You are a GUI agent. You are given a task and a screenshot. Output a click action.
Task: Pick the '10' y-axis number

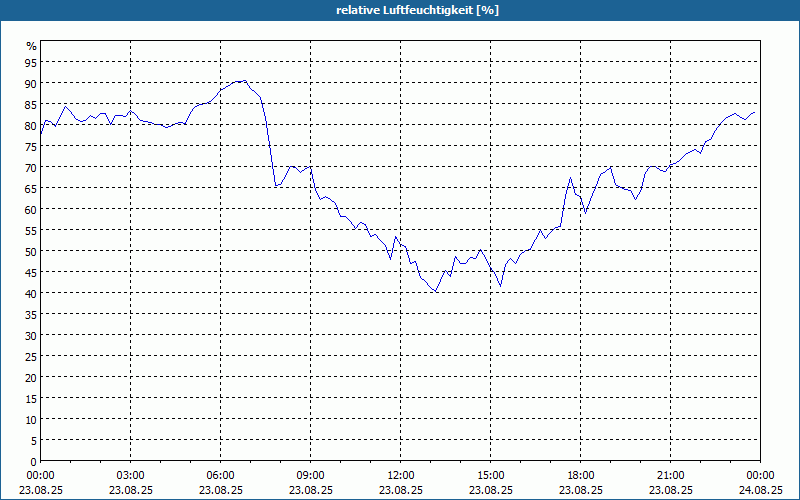31,420
